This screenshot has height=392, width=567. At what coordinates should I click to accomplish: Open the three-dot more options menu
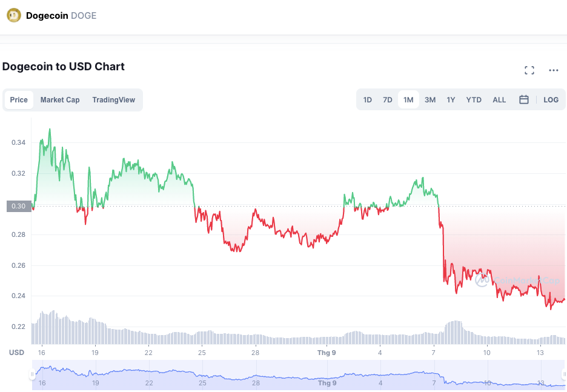coord(554,70)
